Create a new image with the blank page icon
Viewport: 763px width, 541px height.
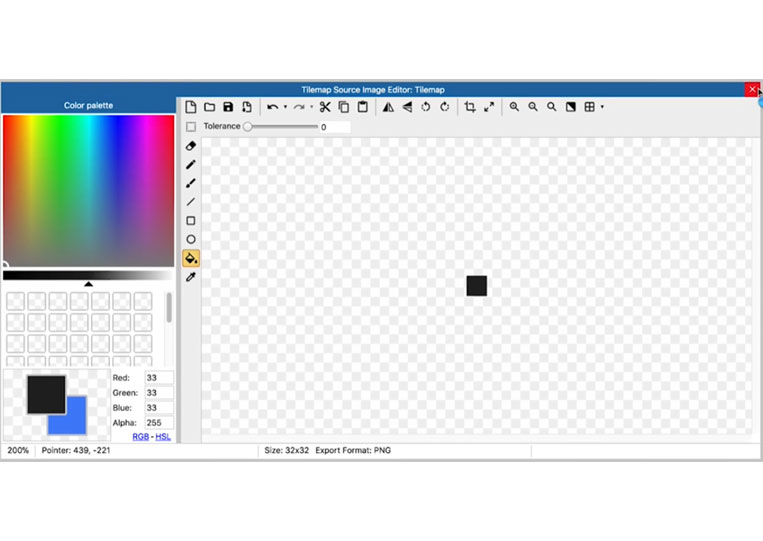pos(191,107)
